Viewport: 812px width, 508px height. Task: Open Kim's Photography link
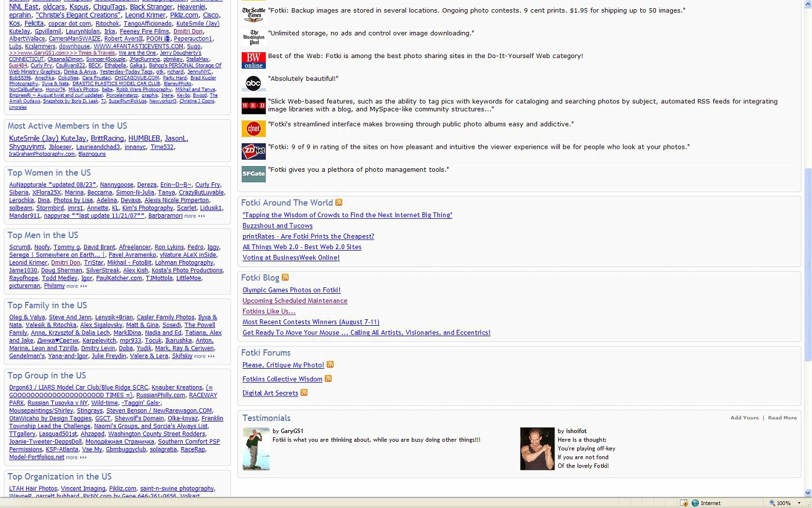pos(147,208)
